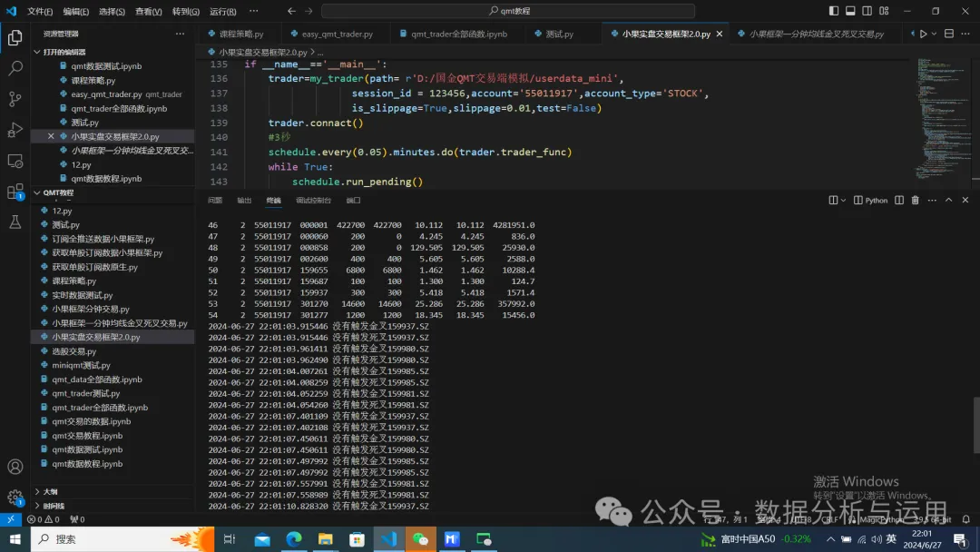Open terminal panel more actions
Viewport: 980px width, 552px height.
coord(932,200)
